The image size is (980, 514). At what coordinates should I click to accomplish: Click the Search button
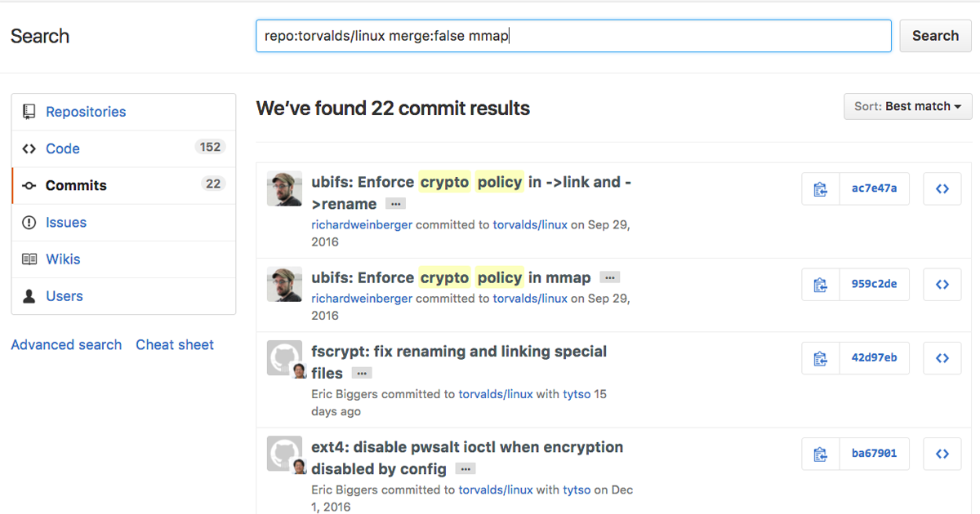[934, 35]
